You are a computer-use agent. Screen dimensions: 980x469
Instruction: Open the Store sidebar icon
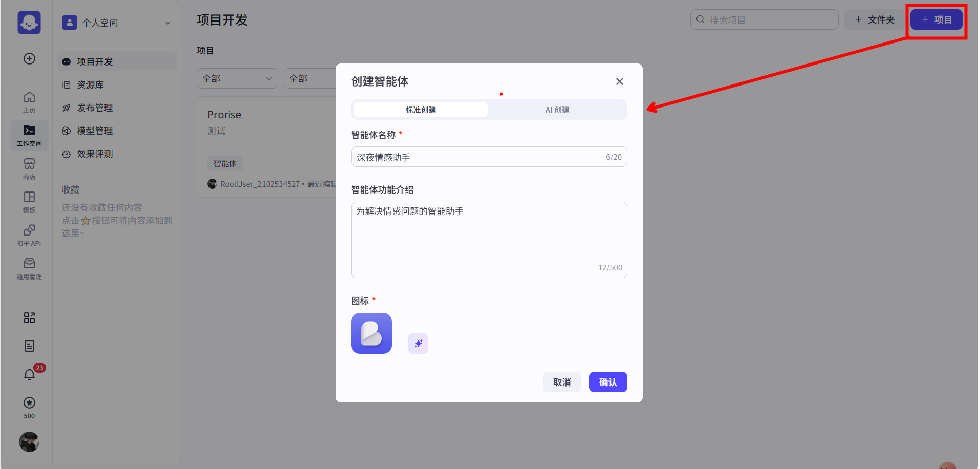point(29,168)
